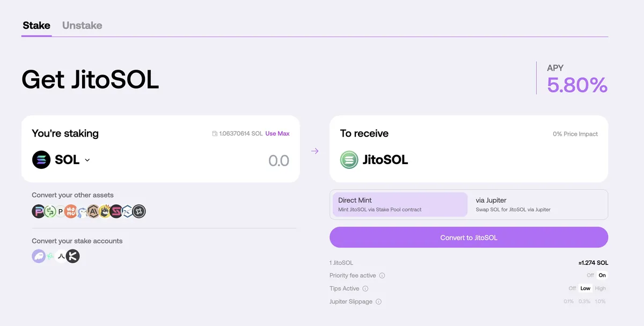Choose the black K stake account icon
Image resolution: width=644 pixels, height=326 pixels.
tap(72, 256)
